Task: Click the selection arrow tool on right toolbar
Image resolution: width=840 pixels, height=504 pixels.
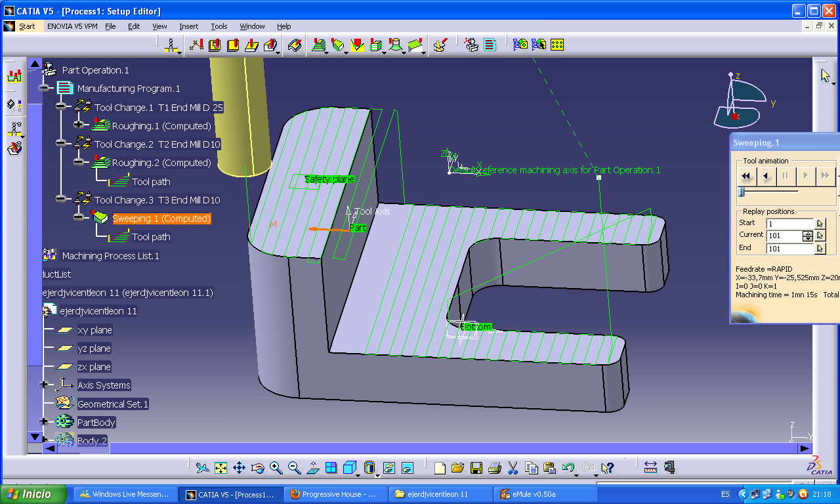Action: (x=826, y=75)
